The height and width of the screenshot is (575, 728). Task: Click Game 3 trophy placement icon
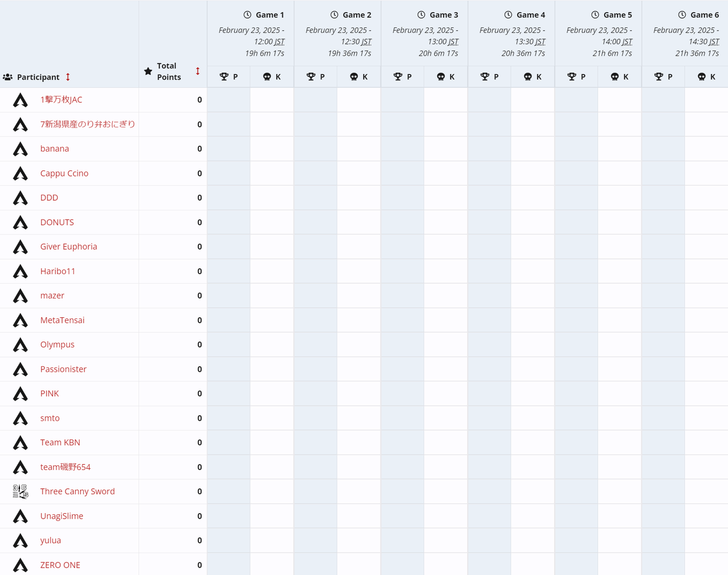(398, 77)
